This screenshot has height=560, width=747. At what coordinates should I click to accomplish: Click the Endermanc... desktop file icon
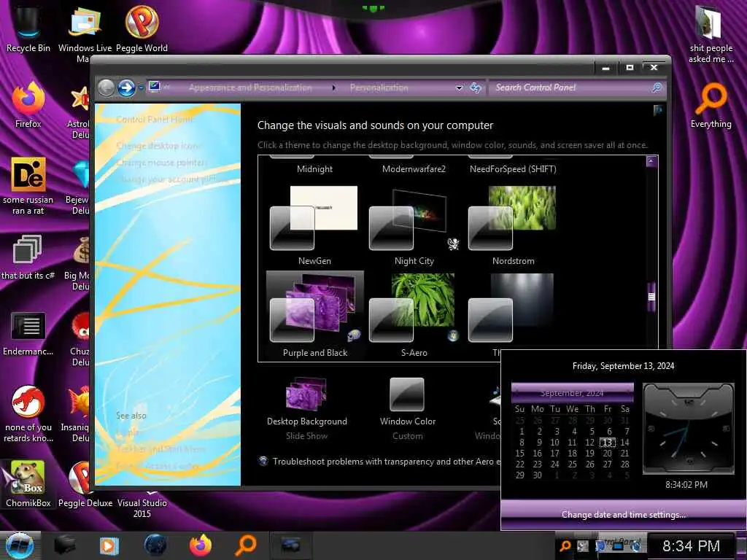click(x=28, y=333)
